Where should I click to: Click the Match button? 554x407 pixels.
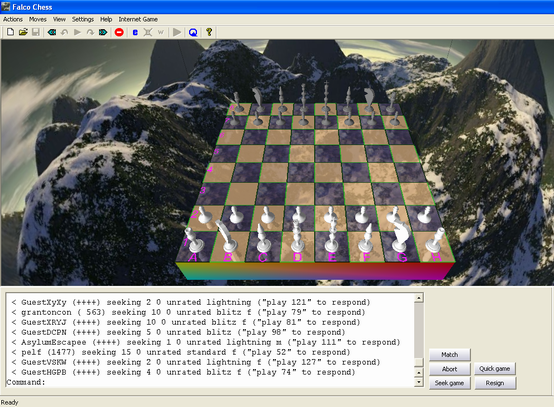pos(450,355)
